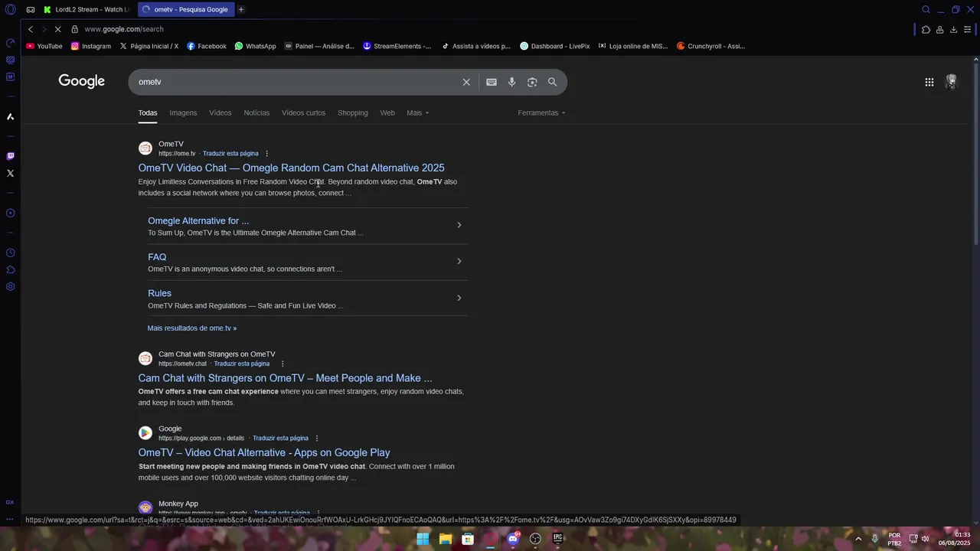980x551 pixels.
Task: Switch to the Vídeos tab
Action: click(x=220, y=113)
